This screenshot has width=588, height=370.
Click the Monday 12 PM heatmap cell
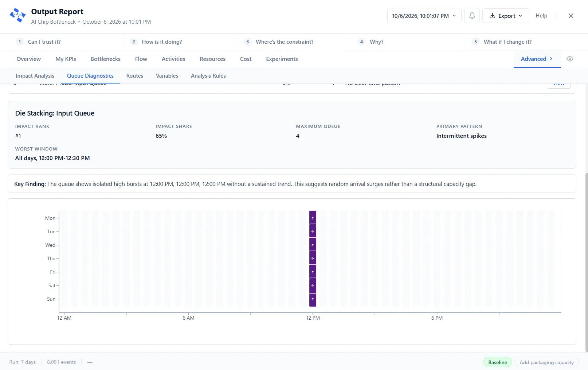pos(313,218)
